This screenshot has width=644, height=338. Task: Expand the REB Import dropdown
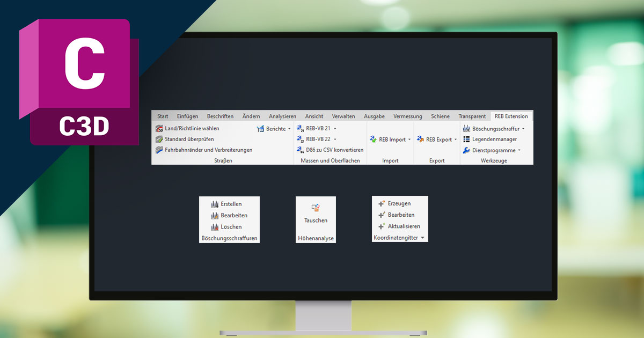[409, 139]
